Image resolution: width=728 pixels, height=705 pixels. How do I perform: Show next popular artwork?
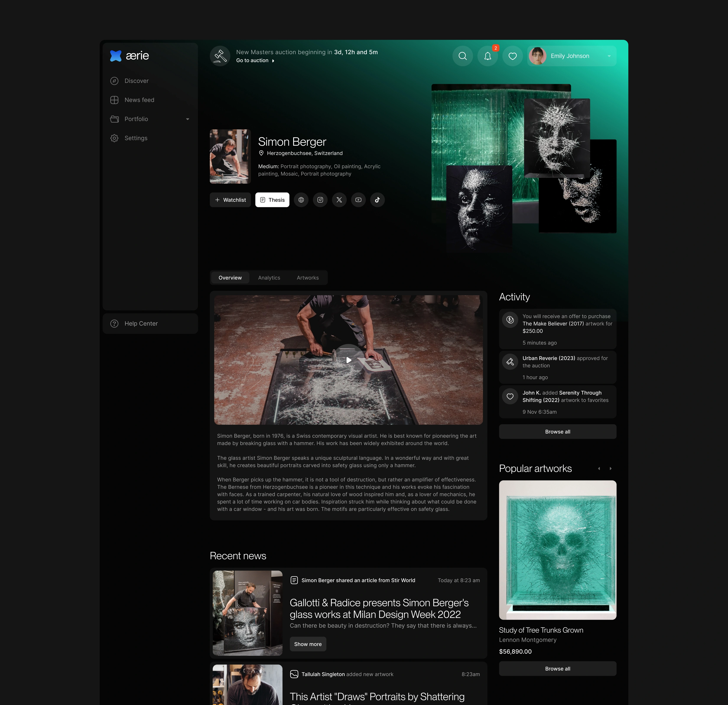pos(611,469)
